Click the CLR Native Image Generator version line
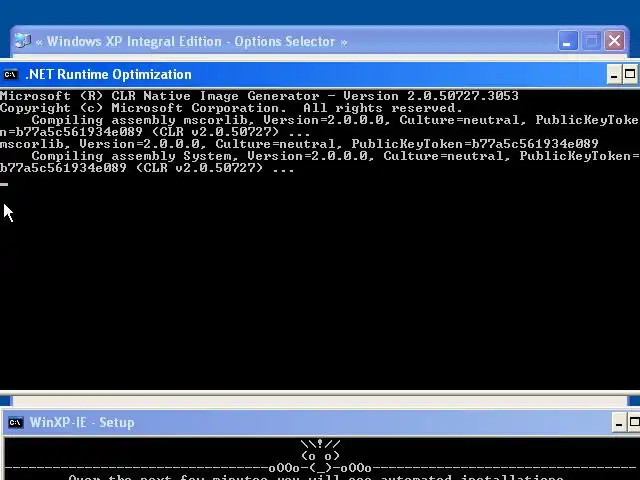640x480 pixels. click(259, 96)
